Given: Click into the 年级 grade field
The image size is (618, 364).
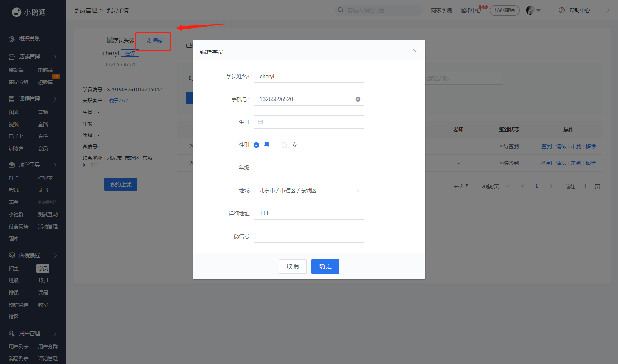Looking at the screenshot, I should 309,167.
